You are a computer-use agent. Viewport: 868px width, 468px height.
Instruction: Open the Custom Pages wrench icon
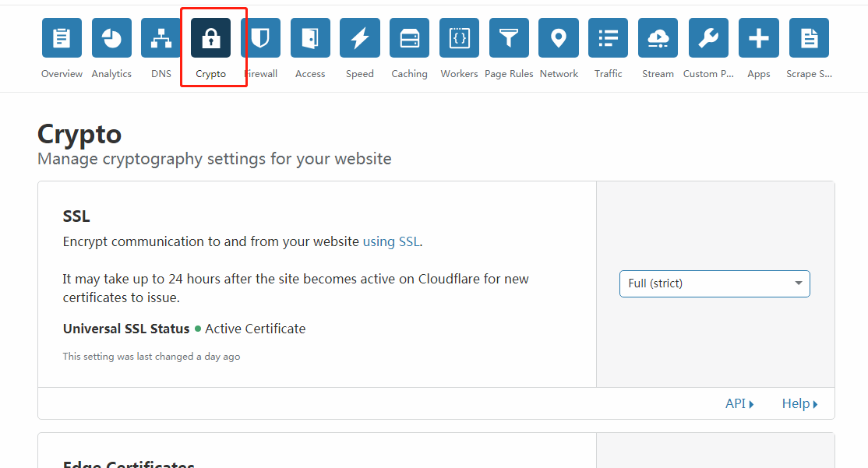(x=708, y=38)
